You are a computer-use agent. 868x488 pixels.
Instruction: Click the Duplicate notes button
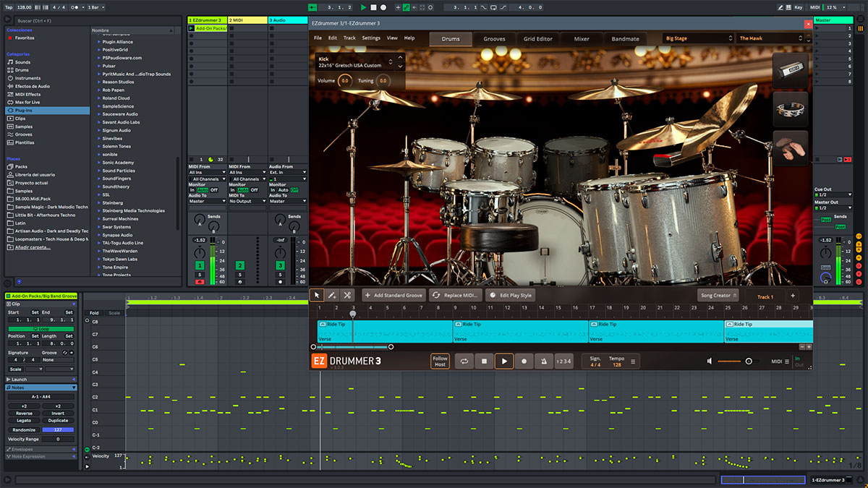(x=58, y=420)
